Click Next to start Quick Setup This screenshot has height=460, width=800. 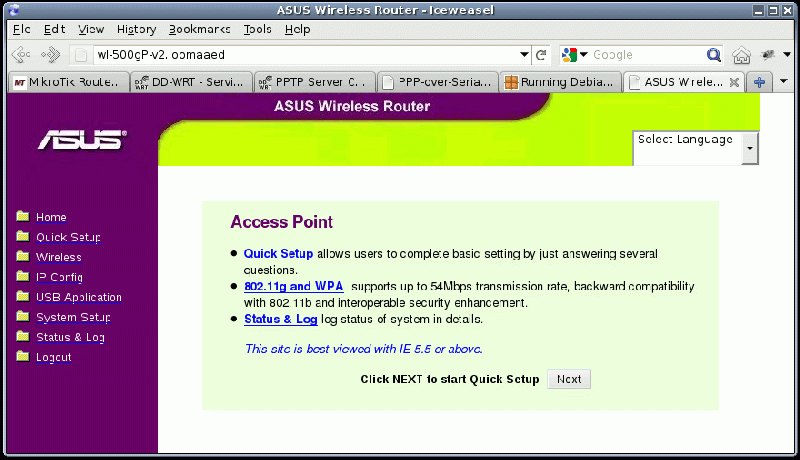(569, 379)
